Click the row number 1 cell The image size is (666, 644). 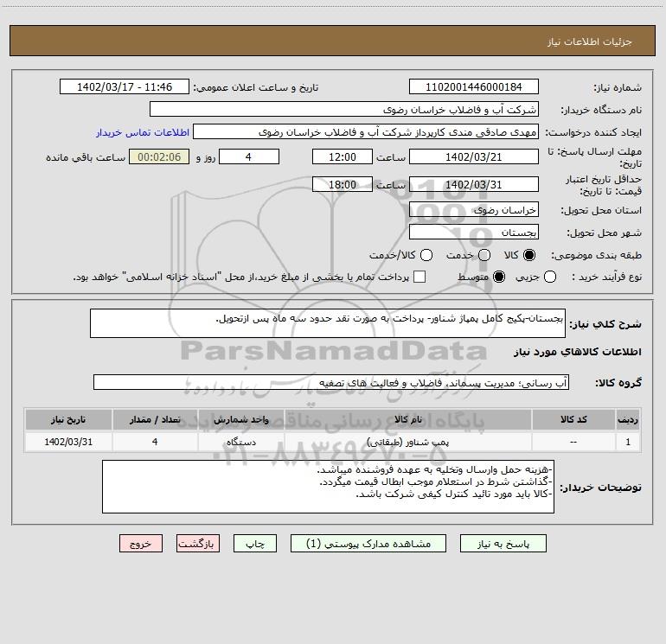click(x=628, y=442)
